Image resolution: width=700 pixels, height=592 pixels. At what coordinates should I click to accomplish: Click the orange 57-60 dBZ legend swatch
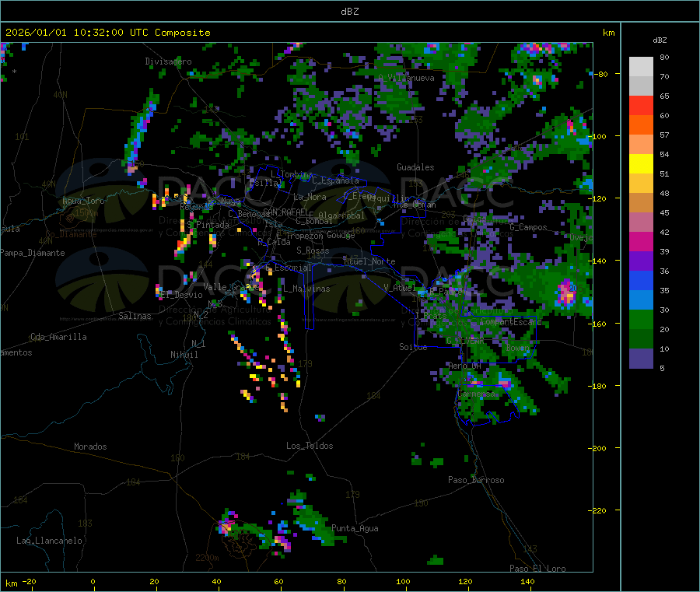click(641, 125)
